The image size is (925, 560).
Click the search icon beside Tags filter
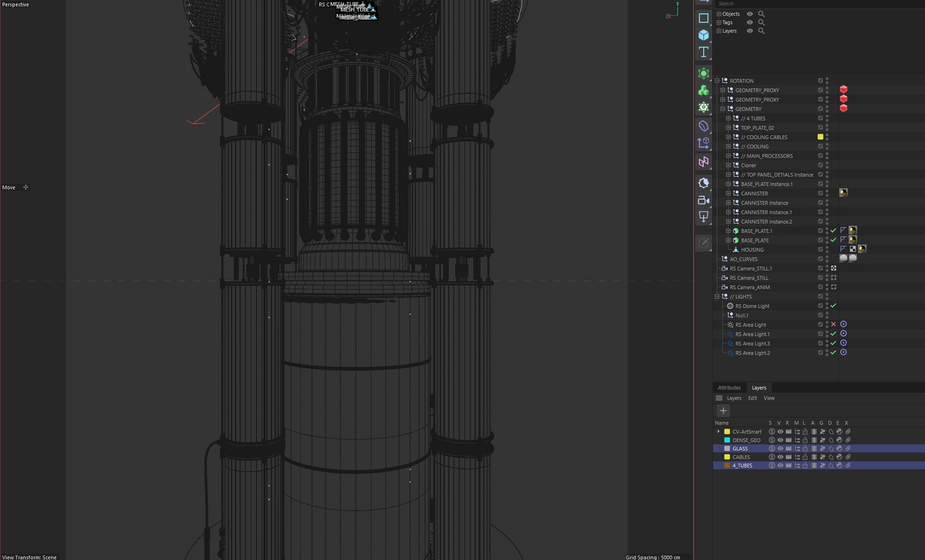[x=761, y=22]
